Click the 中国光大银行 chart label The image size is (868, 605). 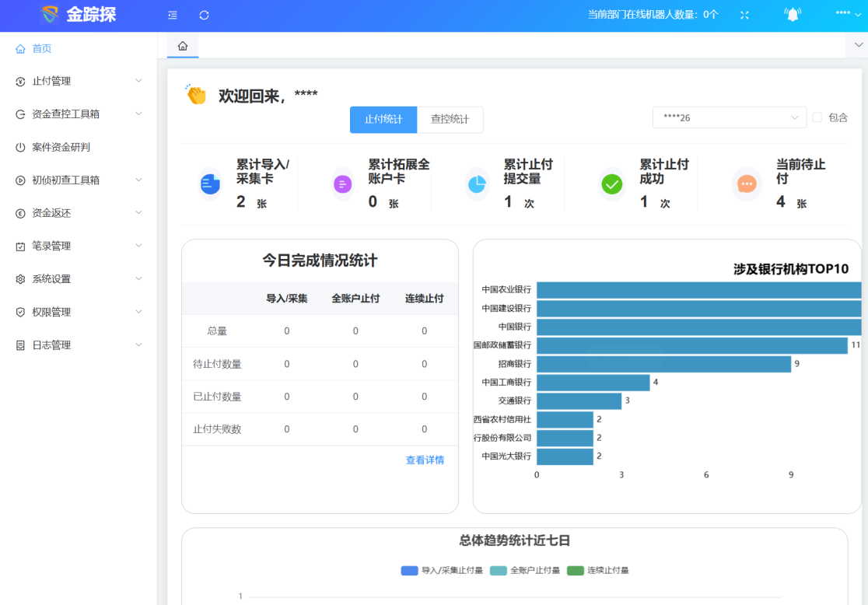pyautogui.click(x=506, y=456)
